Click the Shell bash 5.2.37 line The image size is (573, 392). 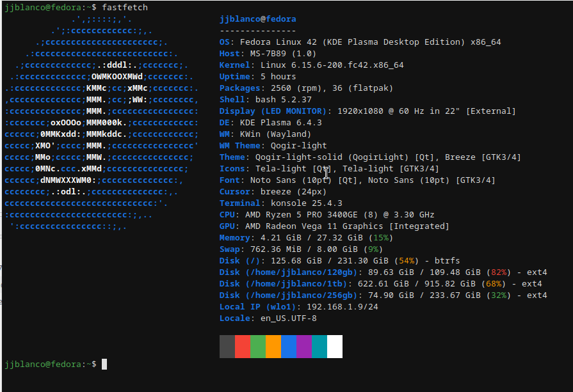coord(265,100)
